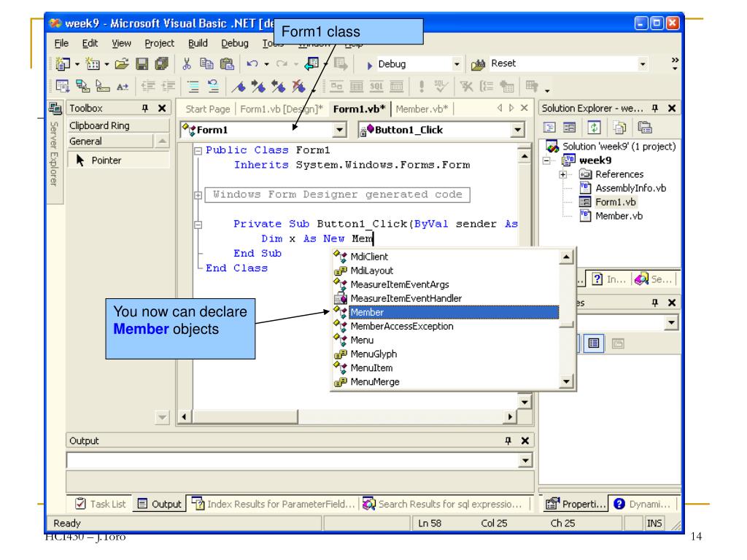Click the Add New Item toolbar icon

[93, 64]
